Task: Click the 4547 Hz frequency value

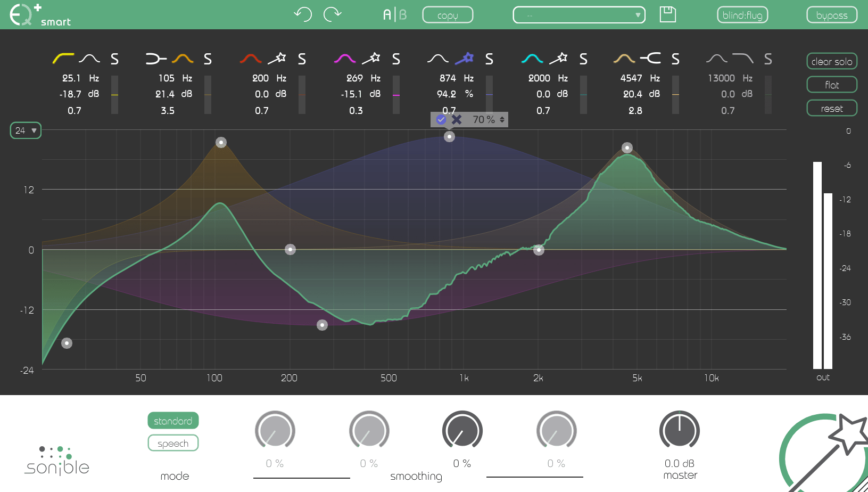Action: tap(631, 78)
